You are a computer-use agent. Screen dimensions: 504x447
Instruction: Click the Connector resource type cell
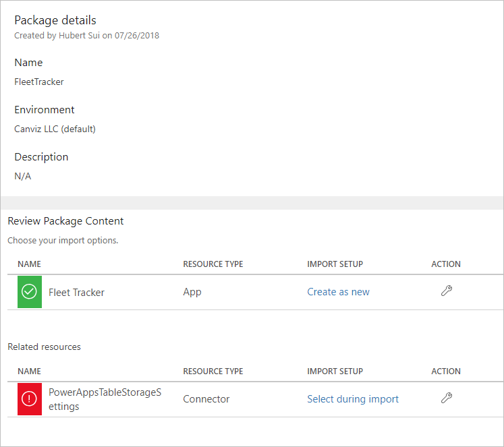coord(206,399)
